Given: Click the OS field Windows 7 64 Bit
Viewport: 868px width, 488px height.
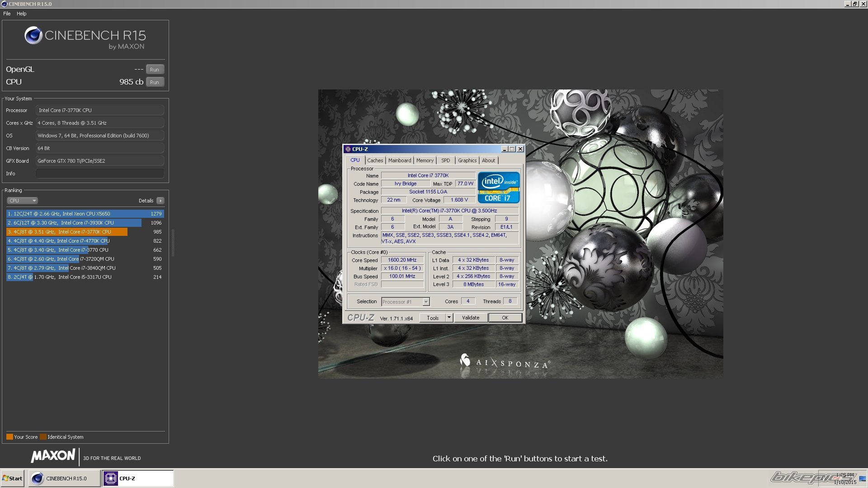Looking at the screenshot, I should click(x=100, y=136).
